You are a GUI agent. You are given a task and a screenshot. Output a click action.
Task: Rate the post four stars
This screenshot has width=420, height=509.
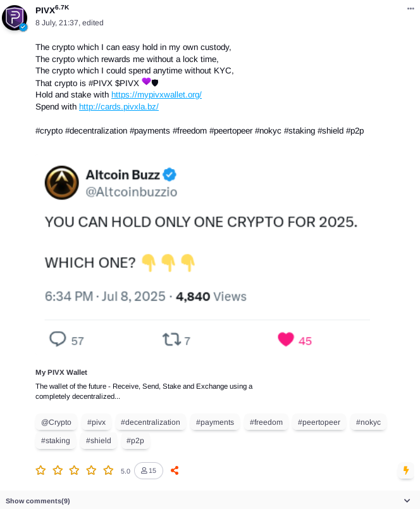[91, 470]
